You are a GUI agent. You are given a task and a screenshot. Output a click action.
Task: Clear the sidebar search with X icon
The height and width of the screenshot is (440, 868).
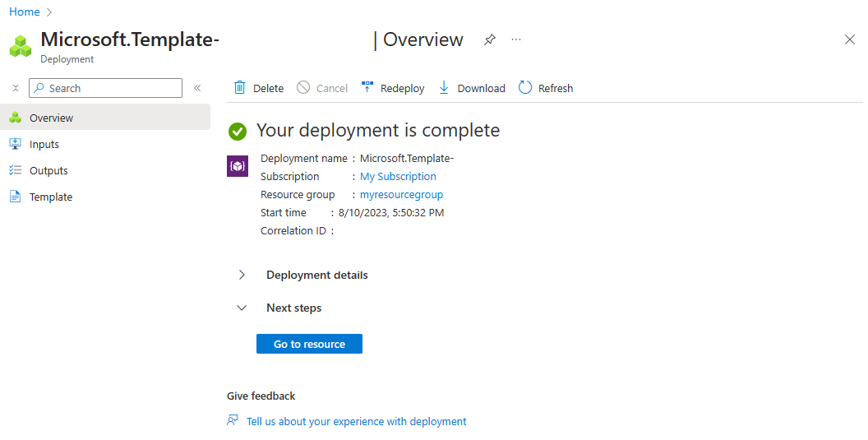pos(16,88)
